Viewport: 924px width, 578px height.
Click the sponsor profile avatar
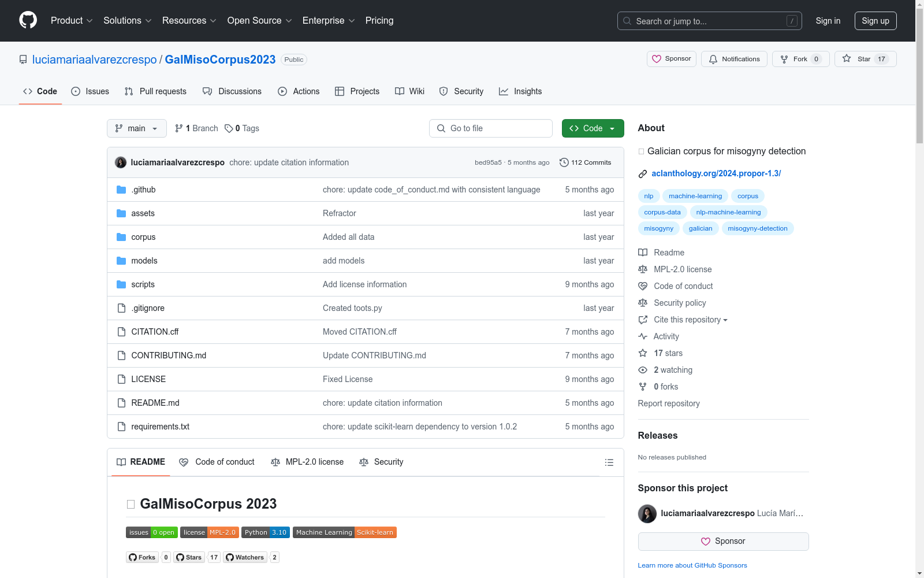(x=647, y=513)
